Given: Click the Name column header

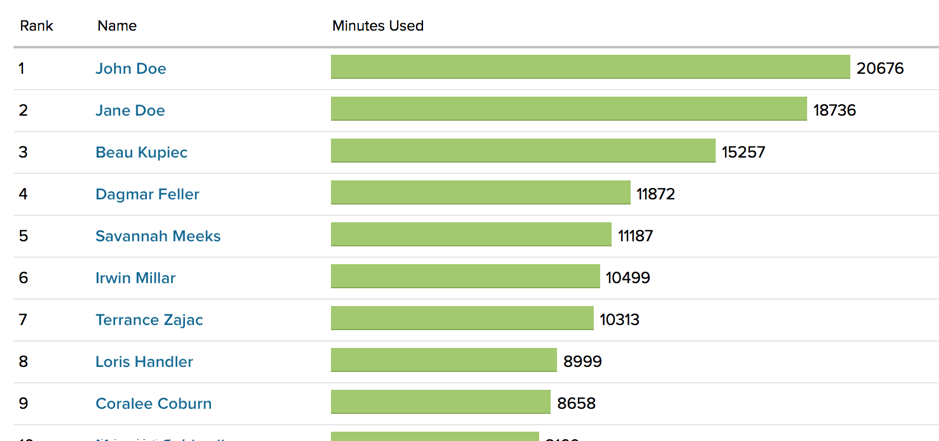Looking at the screenshot, I should [x=117, y=25].
